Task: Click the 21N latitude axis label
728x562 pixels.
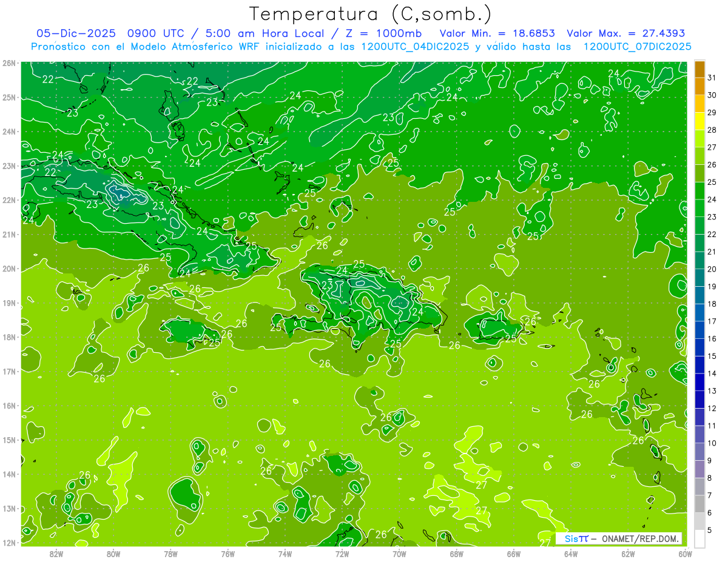Action: (x=8, y=234)
